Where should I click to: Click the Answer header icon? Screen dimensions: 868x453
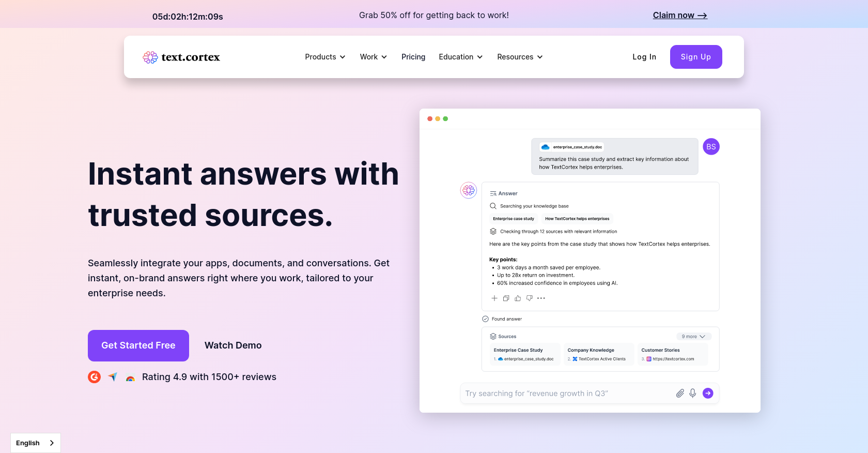[x=493, y=193]
